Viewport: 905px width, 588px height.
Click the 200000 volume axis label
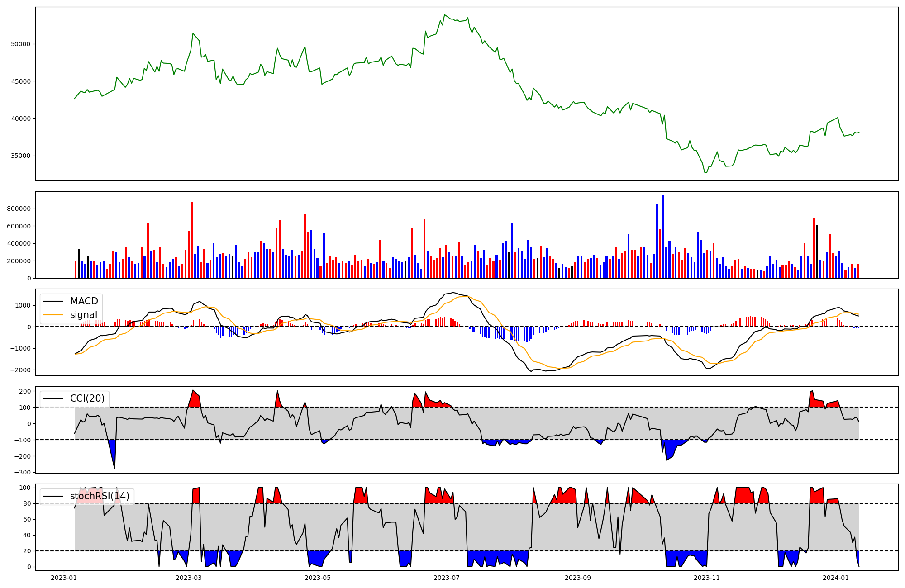pyautogui.click(x=19, y=261)
